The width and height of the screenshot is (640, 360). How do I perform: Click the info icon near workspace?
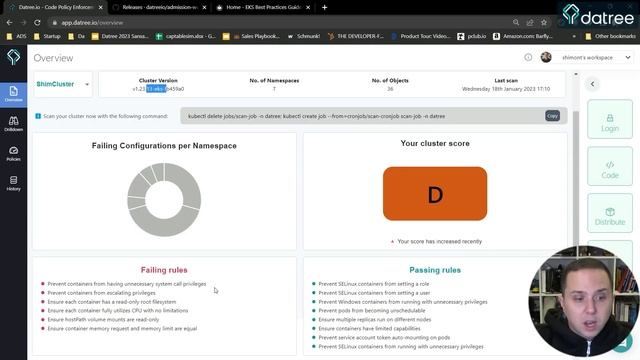[x=528, y=58]
